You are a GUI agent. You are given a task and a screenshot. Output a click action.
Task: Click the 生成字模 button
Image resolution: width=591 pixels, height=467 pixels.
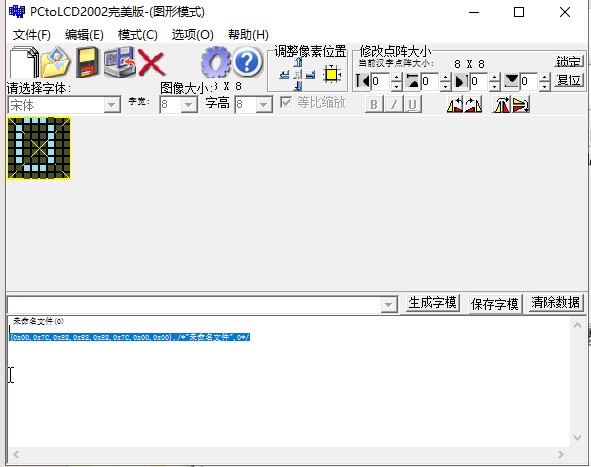(x=432, y=303)
